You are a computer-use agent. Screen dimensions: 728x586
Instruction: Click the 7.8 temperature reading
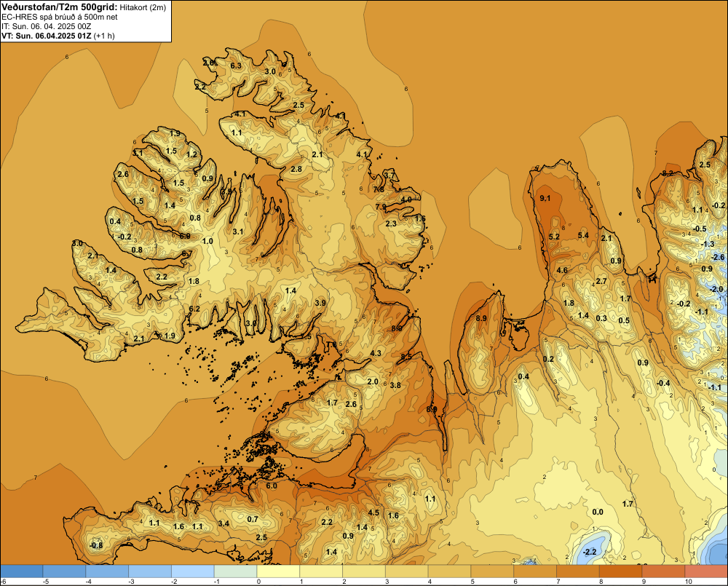pos(379,189)
